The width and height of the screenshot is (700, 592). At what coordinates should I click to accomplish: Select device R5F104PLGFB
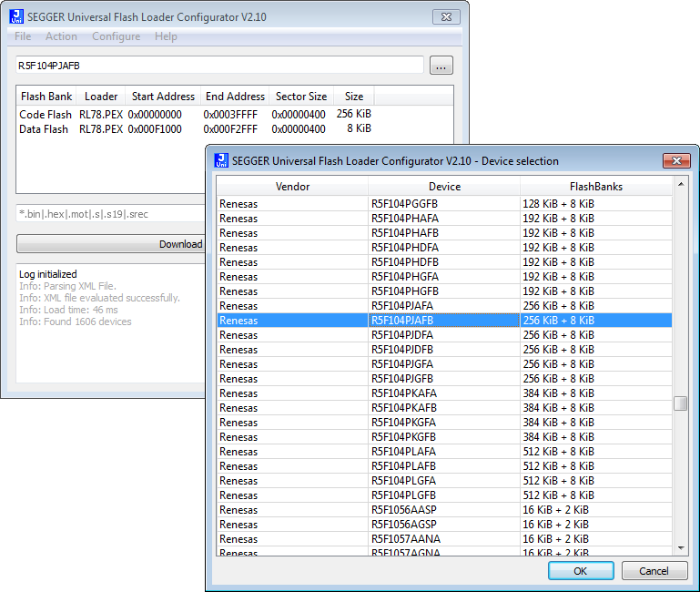[444, 495]
